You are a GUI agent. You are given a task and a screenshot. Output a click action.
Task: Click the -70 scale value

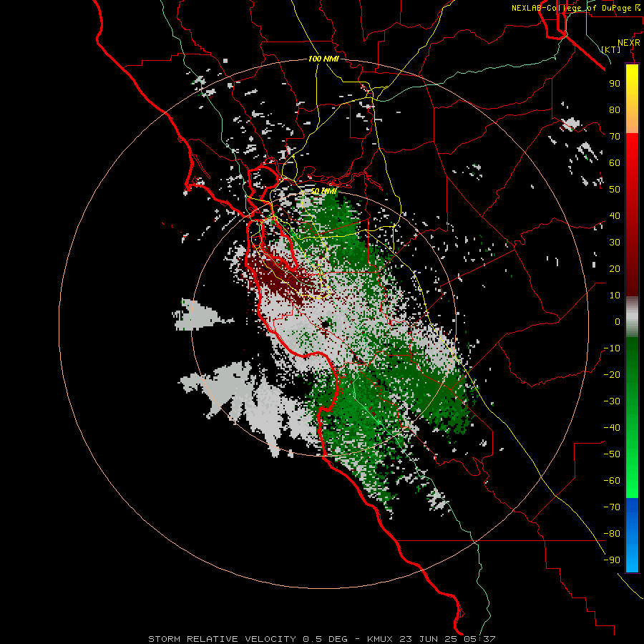click(x=612, y=507)
